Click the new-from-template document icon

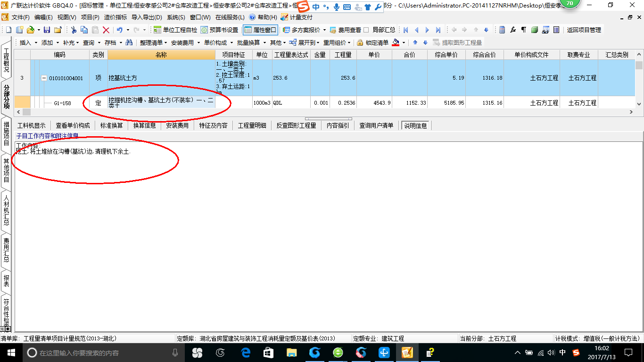pos(19,30)
